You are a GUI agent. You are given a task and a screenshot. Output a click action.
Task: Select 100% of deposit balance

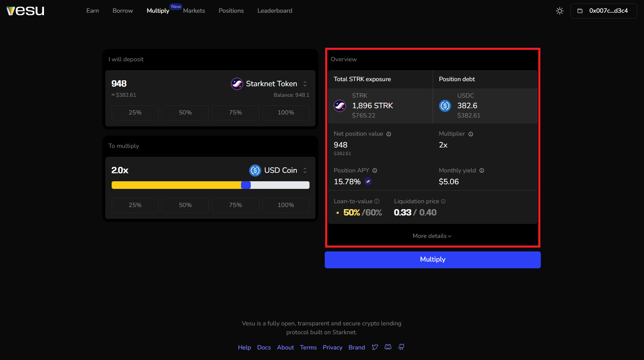[x=286, y=112]
